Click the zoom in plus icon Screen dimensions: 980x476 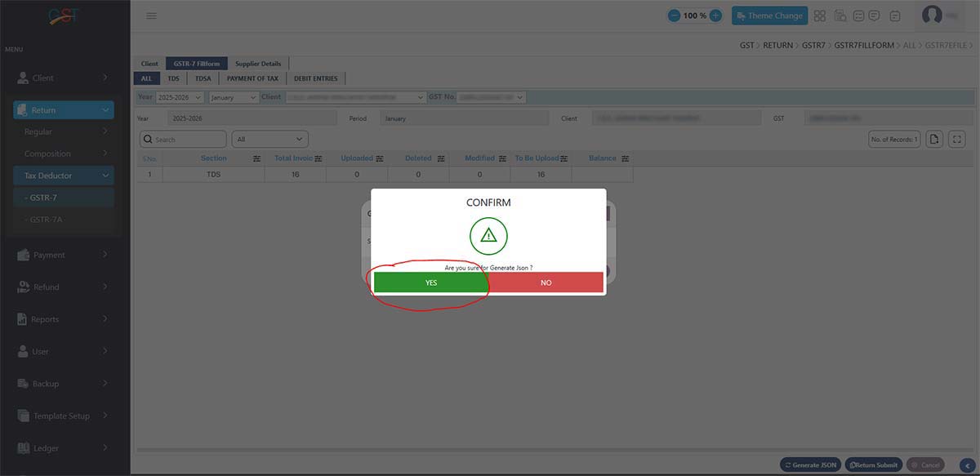coord(715,16)
